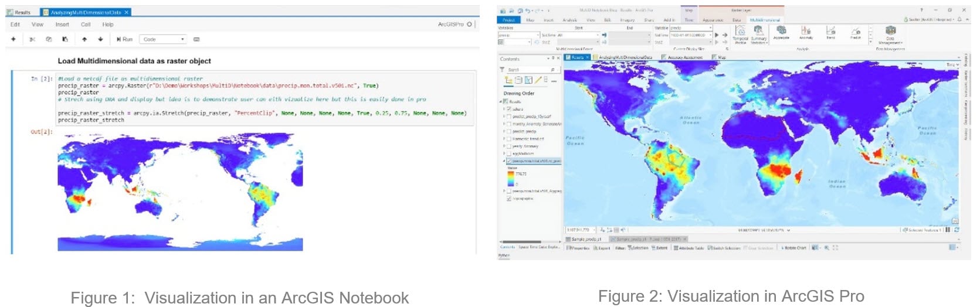Run the current notebook cell
The height and width of the screenshot is (307, 980).
point(124,39)
